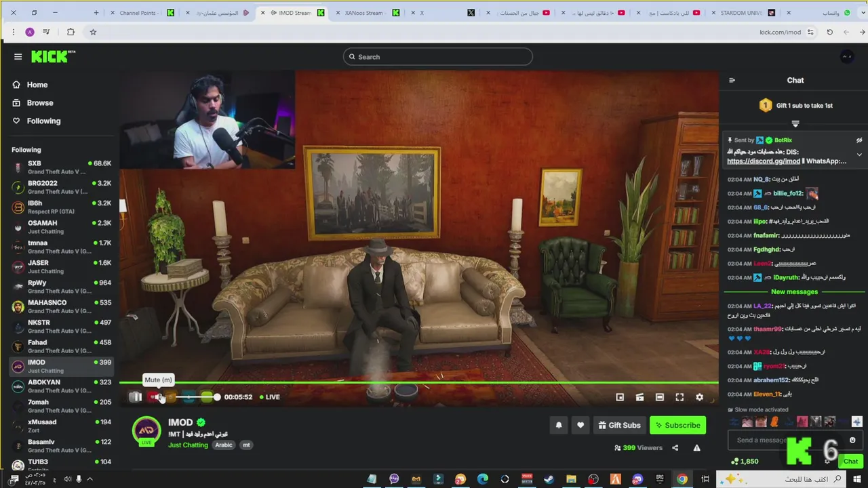
Task: Jump to LIVE in the player
Action: point(270,397)
